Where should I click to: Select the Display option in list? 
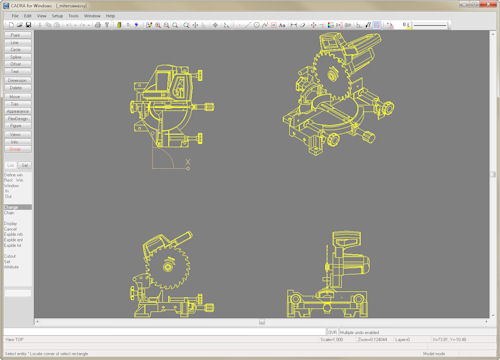point(10,224)
